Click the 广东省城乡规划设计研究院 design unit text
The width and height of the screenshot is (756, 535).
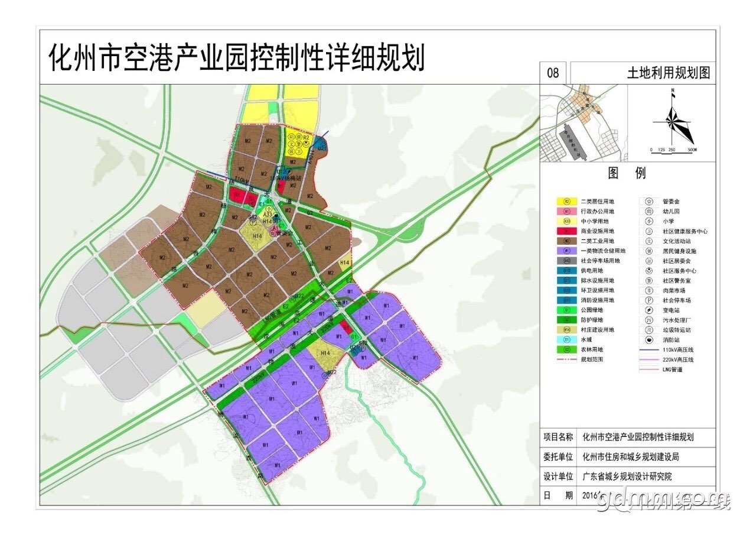(x=627, y=476)
